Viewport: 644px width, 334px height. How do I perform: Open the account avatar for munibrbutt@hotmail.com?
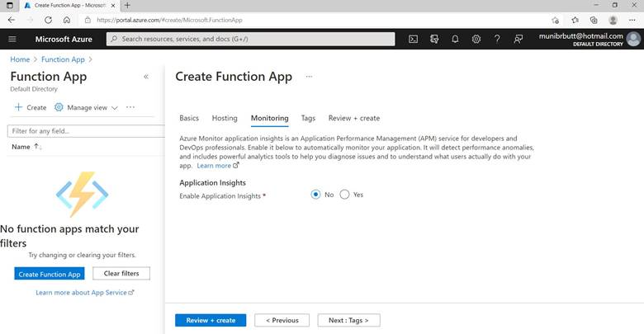point(633,39)
